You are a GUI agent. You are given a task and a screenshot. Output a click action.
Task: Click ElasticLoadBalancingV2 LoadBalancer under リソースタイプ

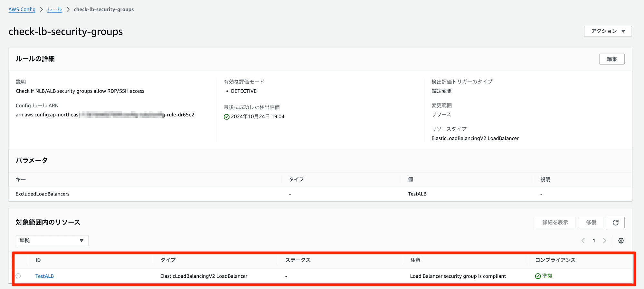[x=475, y=138]
